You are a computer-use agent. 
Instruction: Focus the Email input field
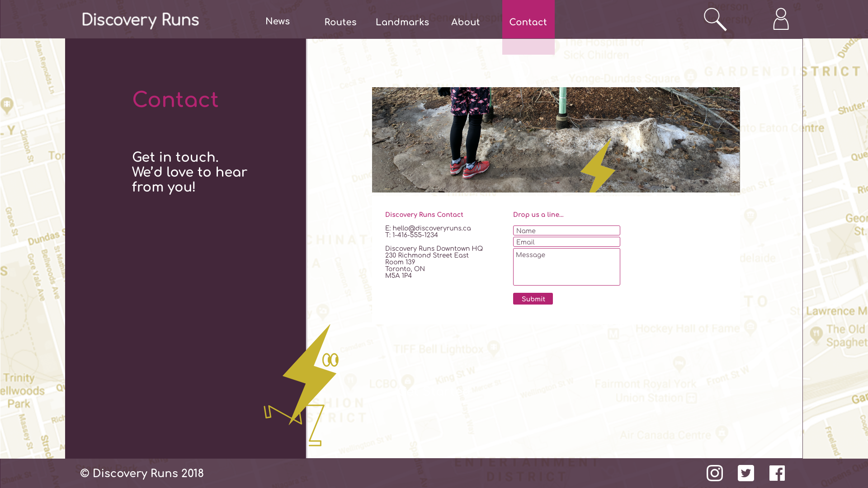(566, 242)
